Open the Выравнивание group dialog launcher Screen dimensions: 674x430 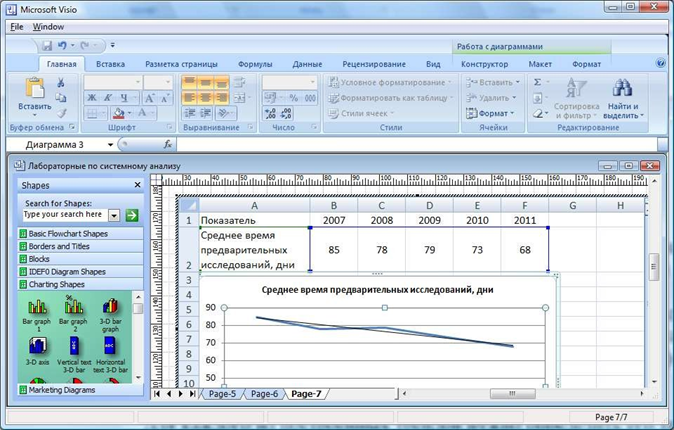[250, 127]
